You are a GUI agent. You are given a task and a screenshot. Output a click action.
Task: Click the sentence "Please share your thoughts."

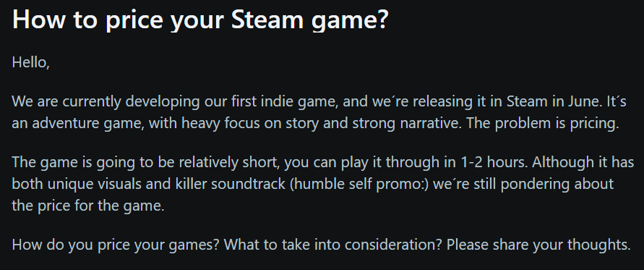click(x=538, y=245)
